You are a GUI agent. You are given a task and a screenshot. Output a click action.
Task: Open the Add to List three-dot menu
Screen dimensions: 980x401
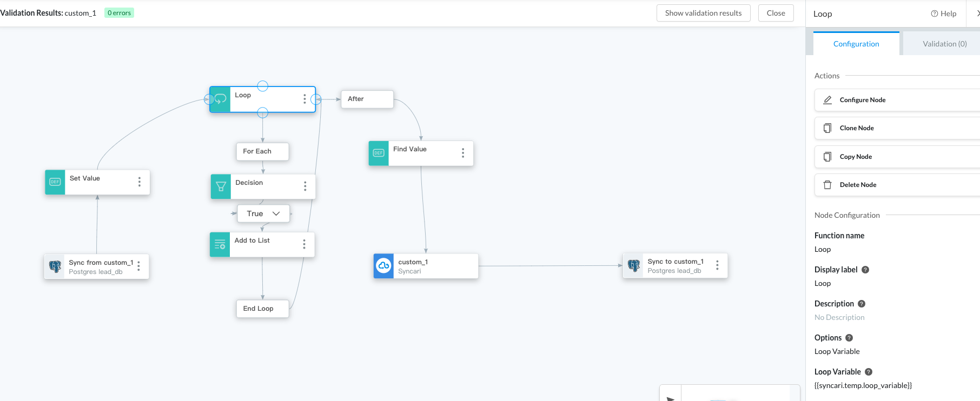point(304,244)
